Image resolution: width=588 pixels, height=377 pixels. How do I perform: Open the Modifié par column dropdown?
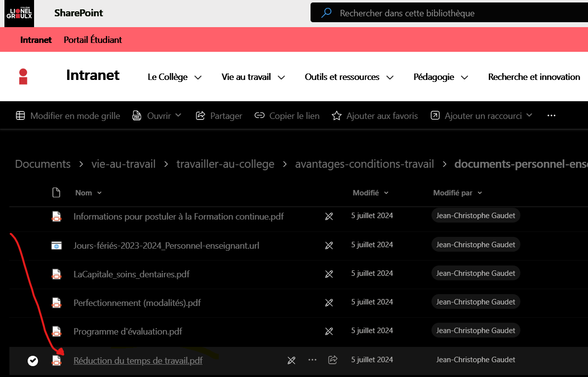pyautogui.click(x=457, y=193)
